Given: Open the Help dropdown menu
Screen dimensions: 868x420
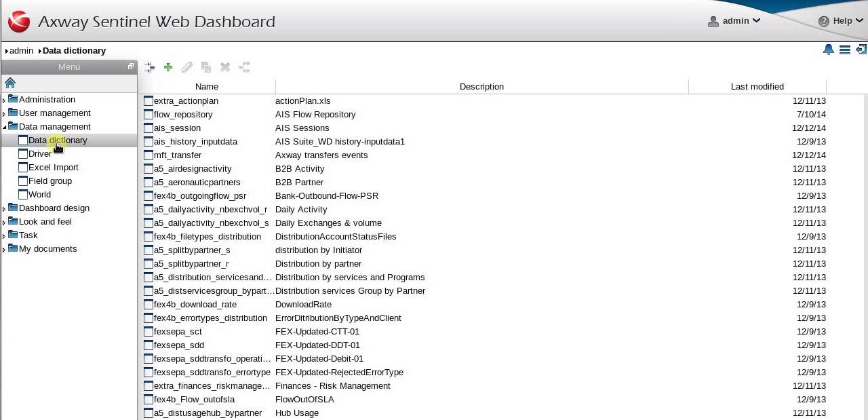Looking at the screenshot, I should coord(842,21).
